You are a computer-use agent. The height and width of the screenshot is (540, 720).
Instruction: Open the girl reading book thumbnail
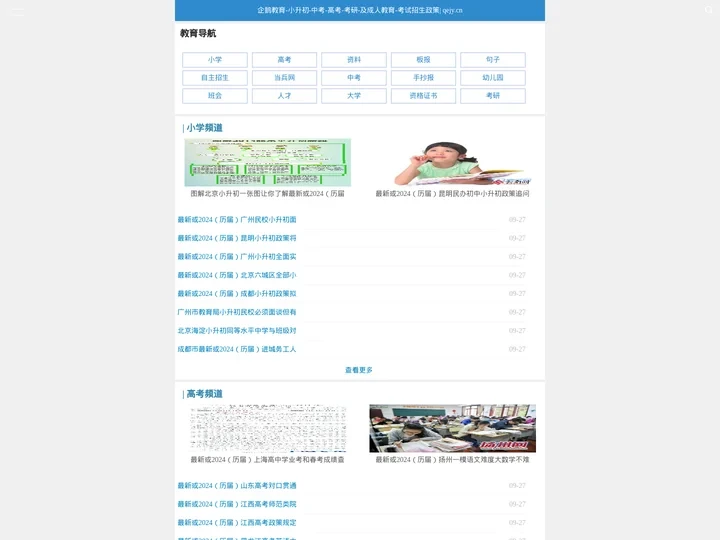(452, 163)
